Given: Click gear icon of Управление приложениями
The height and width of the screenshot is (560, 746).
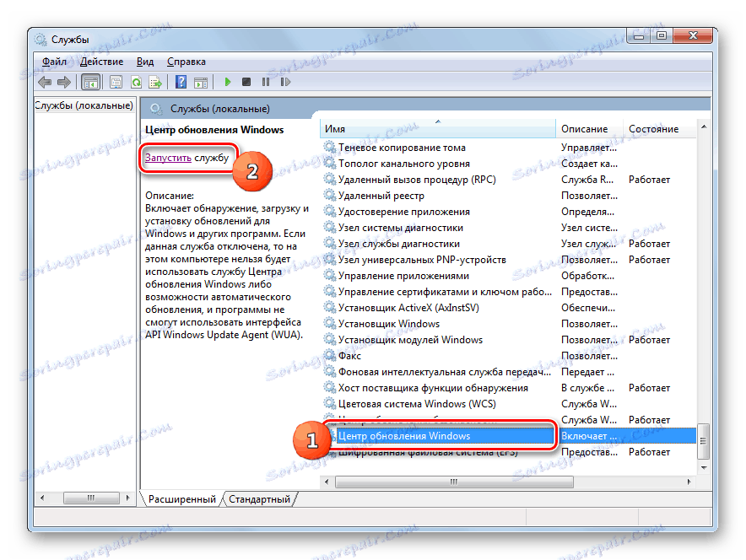Looking at the screenshot, I should [330, 275].
